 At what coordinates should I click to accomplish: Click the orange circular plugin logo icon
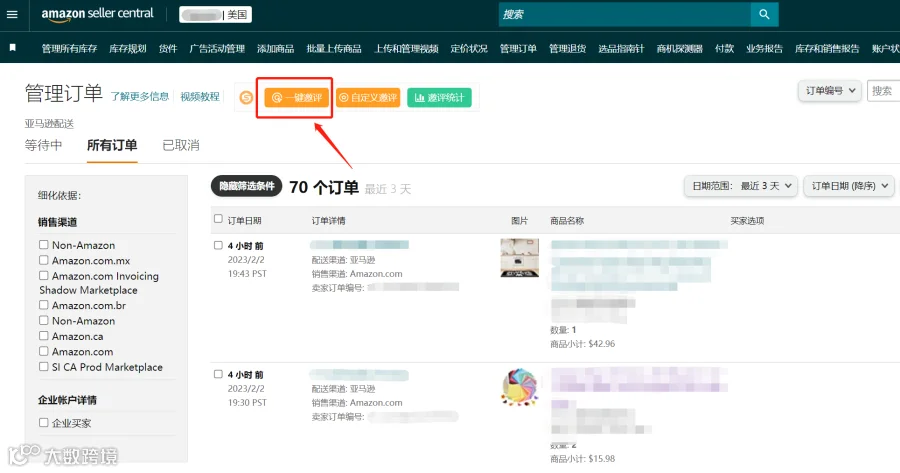click(x=246, y=98)
